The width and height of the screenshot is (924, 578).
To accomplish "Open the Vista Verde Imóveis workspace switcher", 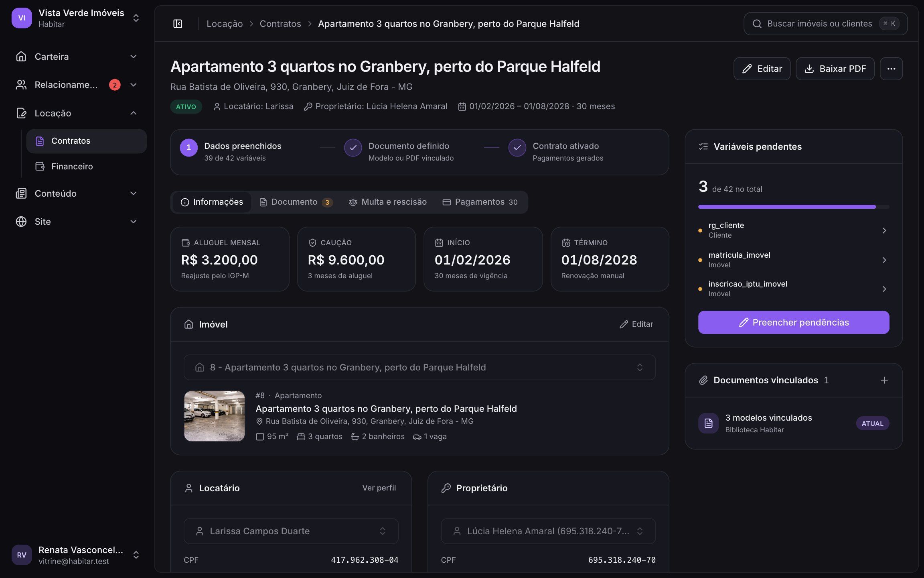I will [x=77, y=18].
